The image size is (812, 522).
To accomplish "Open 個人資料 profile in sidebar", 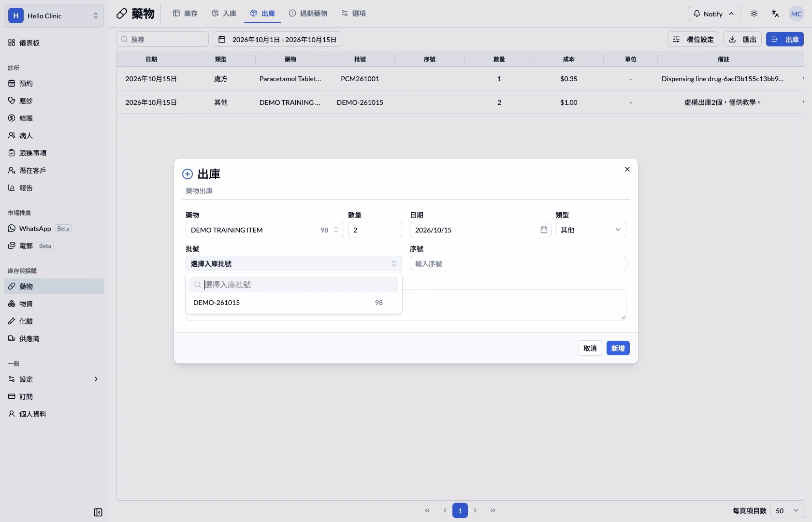I will click(x=54, y=414).
